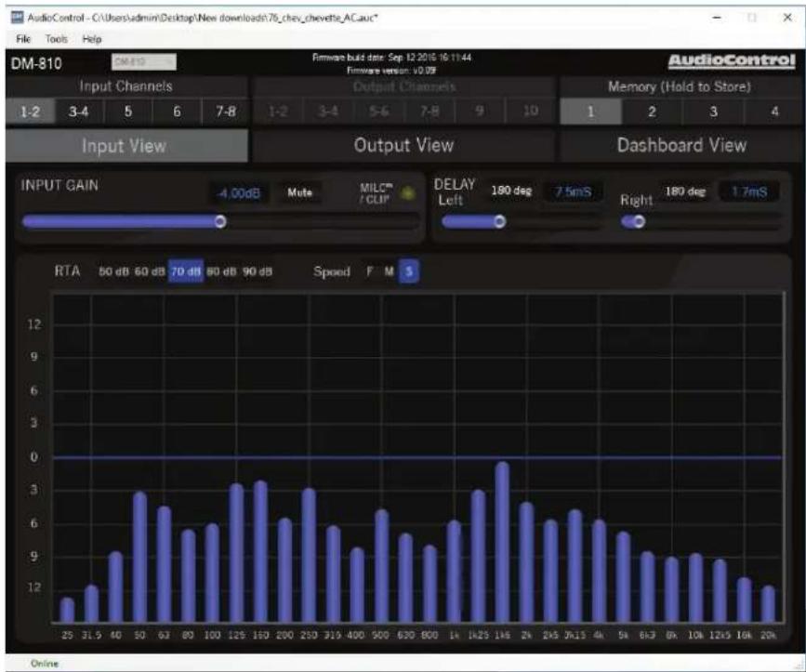Set RTA speed to F (fast)

[369, 271]
